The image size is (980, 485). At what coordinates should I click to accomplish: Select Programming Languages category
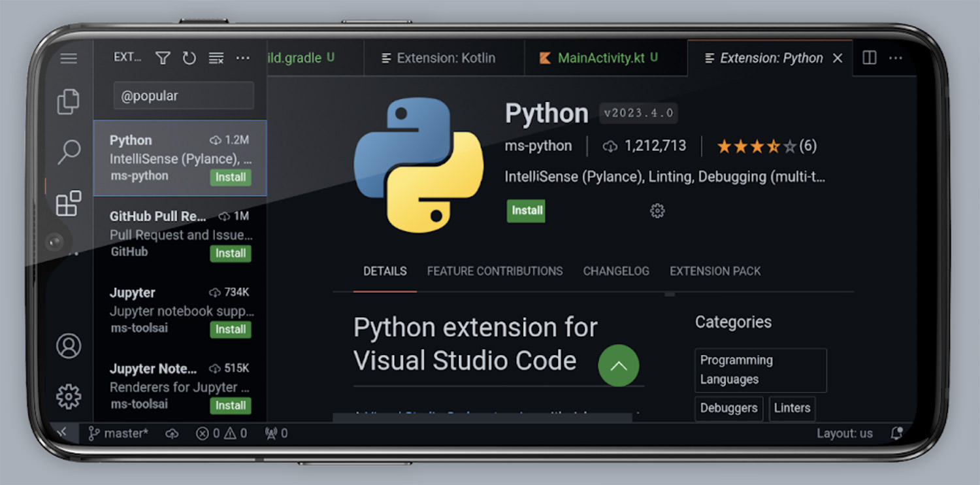760,370
